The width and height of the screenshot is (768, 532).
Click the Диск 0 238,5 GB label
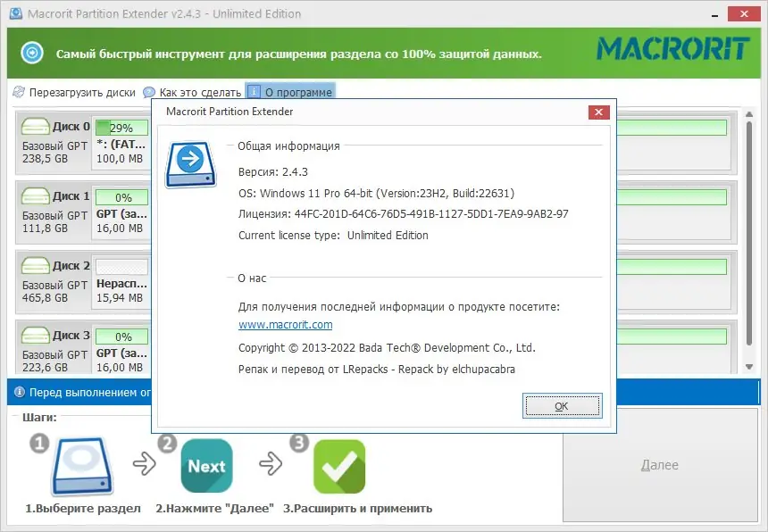click(45, 159)
